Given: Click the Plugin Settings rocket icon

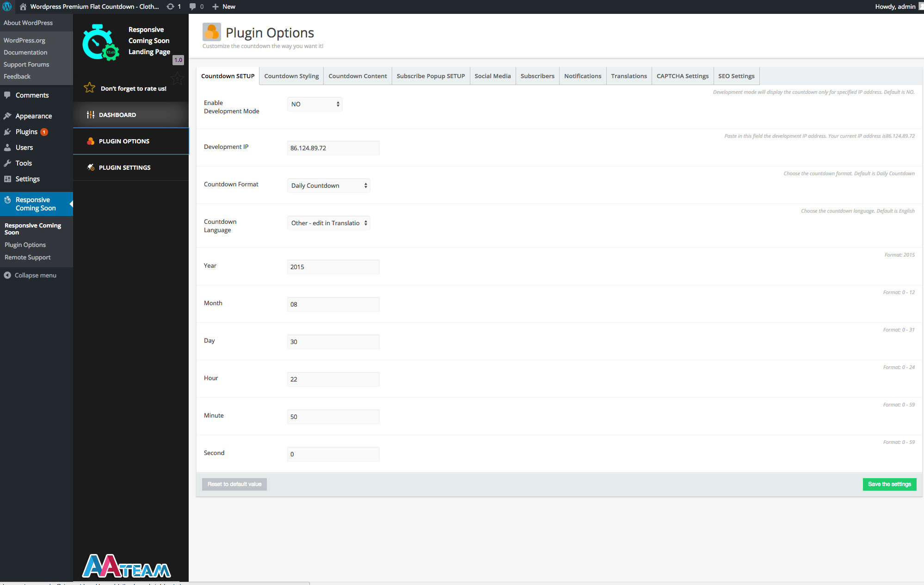Looking at the screenshot, I should [91, 167].
